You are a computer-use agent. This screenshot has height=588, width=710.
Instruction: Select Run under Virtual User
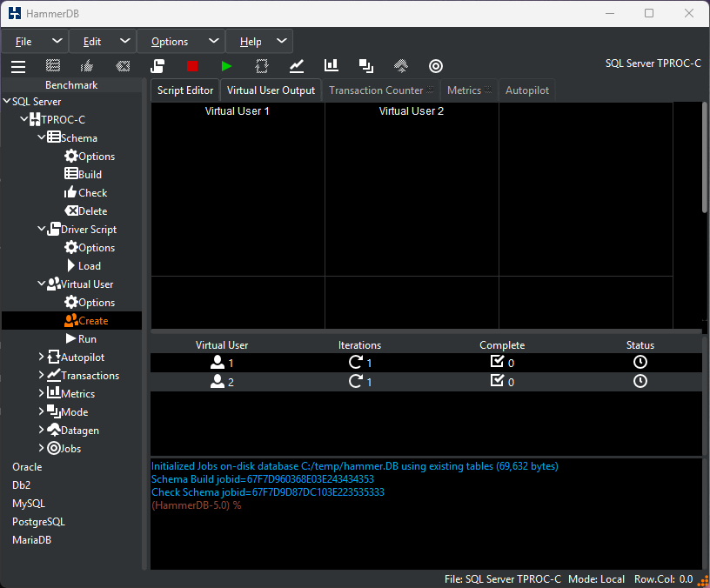81,338
